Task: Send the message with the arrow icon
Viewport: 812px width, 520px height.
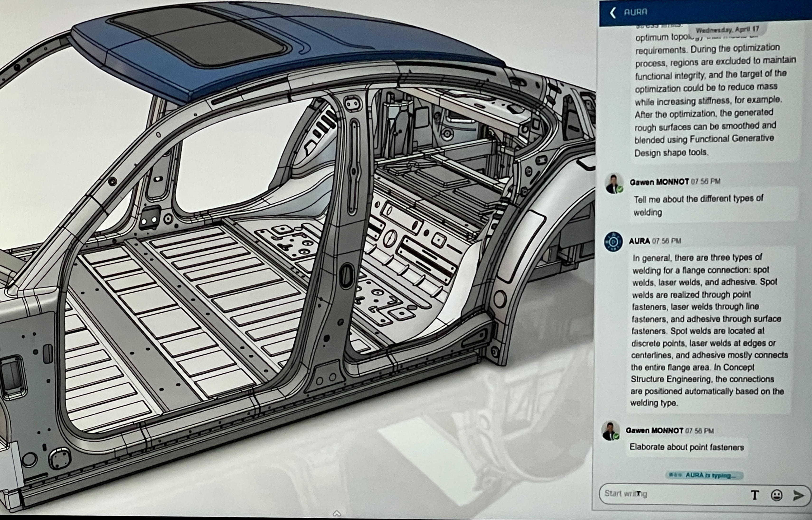Action: coord(798,495)
